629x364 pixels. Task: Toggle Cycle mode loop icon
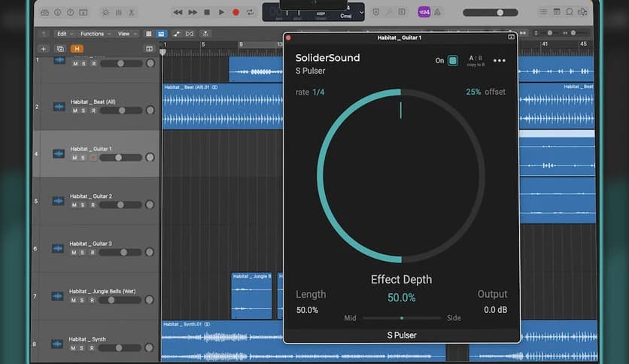(x=250, y=13)
